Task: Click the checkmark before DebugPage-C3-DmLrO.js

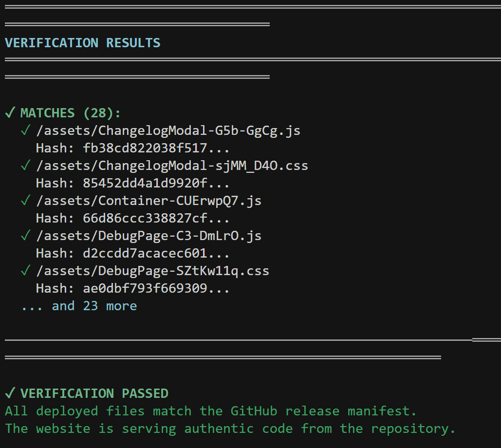Action: click(25, 236)
